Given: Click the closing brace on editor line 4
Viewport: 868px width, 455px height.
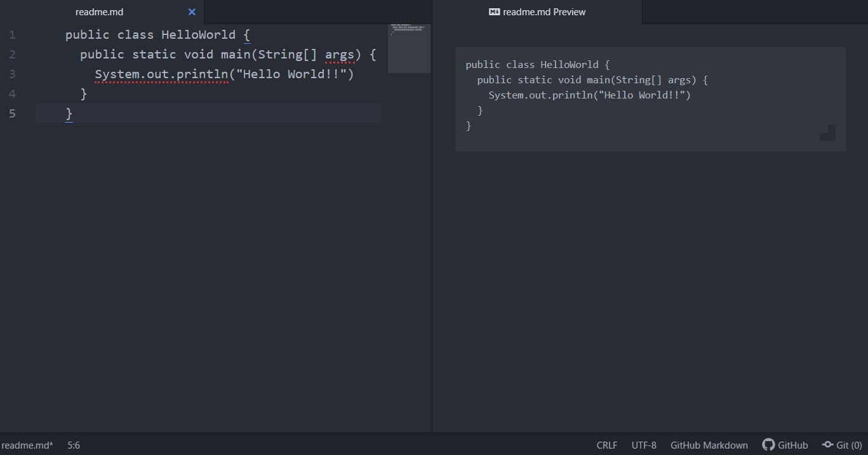Looking at the screenshot, I should pyautogui.click(x=84, y=94).
